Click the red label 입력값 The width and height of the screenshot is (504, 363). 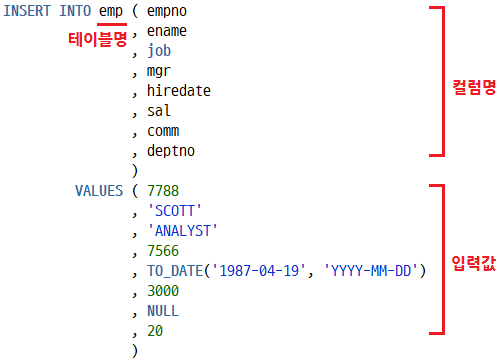point(474,263)
